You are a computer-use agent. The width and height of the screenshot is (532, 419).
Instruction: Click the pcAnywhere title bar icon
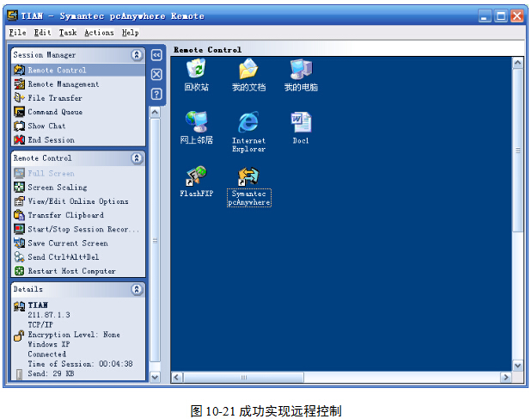click(x=13, y=15)
